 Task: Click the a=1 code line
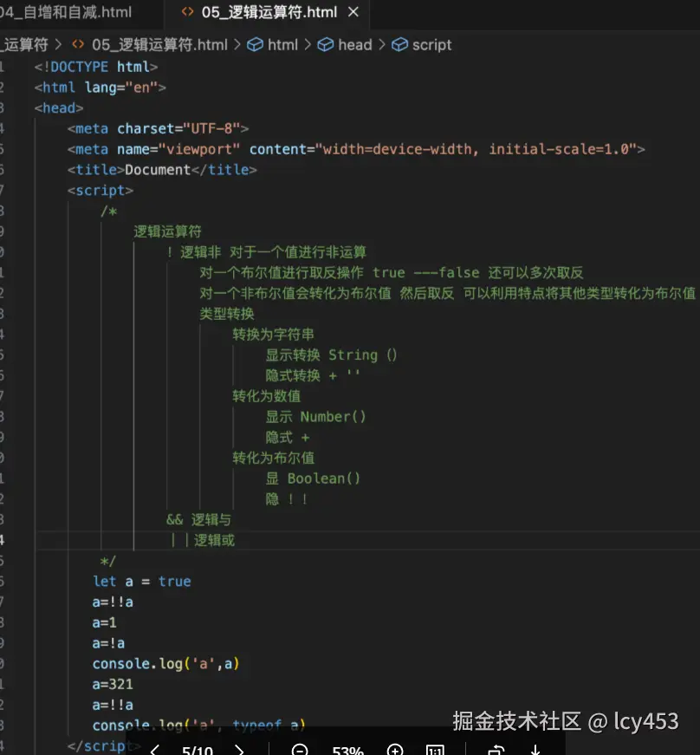click(x=105, y=622)
